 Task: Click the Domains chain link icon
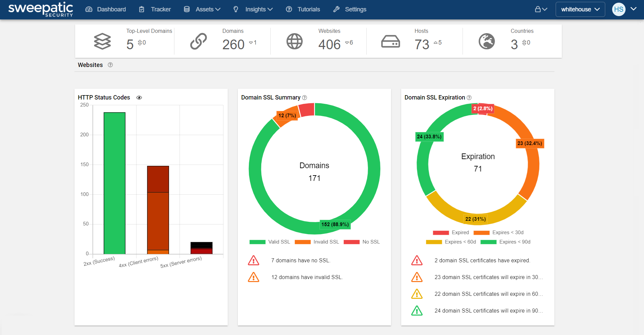(199, 42)
